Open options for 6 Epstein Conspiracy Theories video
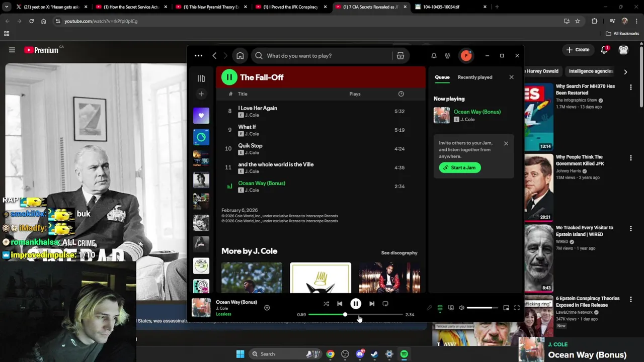The image size is (644, 362). pos(630,300)
